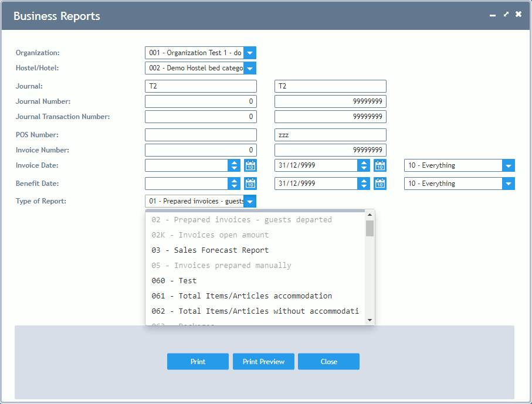Image resolution: width=532 pixels, height=404 pixels.
Task: Open calendar for Benefit Date start field
Action: click(250, 184)
